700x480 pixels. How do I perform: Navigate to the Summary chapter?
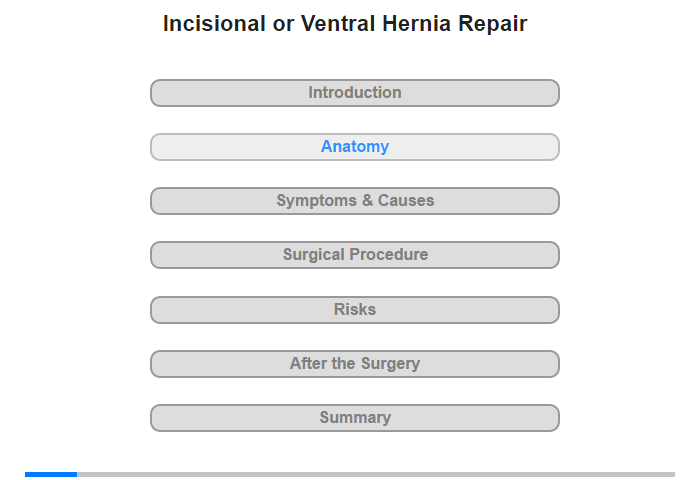(x=355, y=418)
